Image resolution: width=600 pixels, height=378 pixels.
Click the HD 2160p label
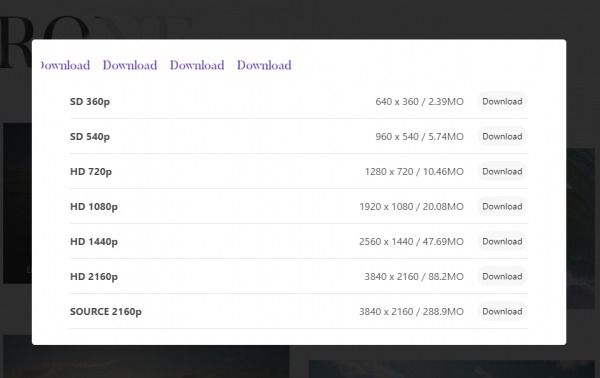pos(94,277)
